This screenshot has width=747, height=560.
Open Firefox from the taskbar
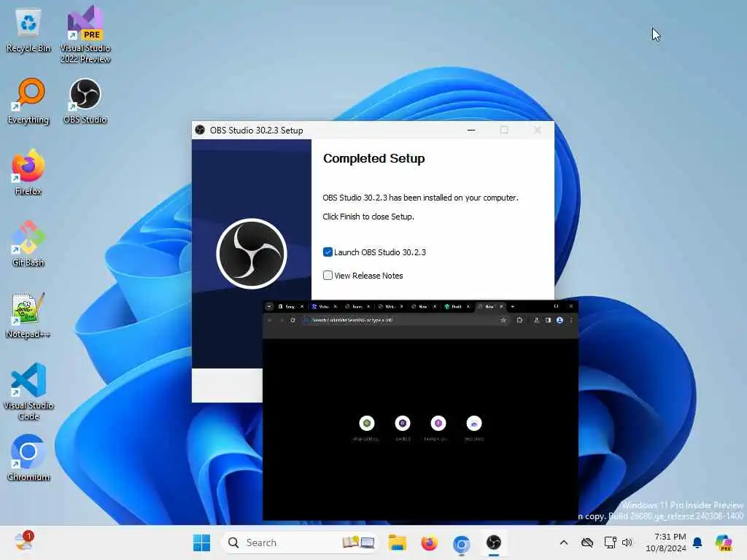point(429,542)
